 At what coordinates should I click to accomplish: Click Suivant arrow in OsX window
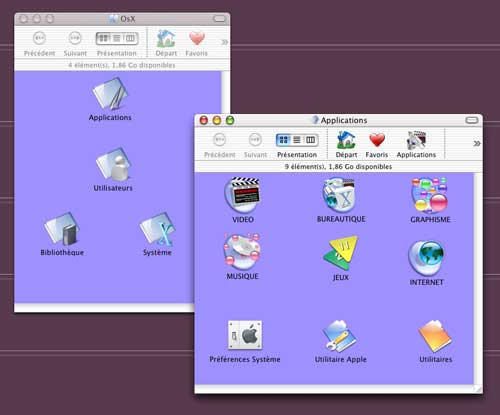[x=75, y=38]
